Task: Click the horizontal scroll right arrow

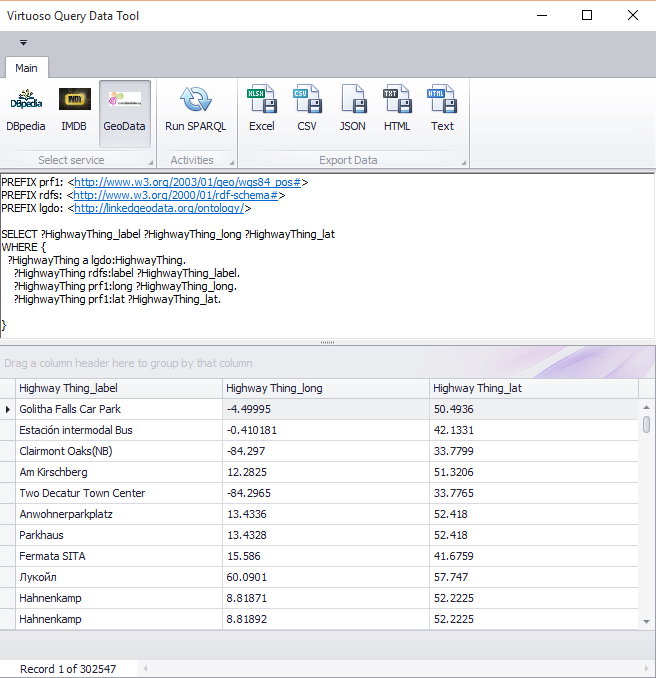Action: coord(647,668)
